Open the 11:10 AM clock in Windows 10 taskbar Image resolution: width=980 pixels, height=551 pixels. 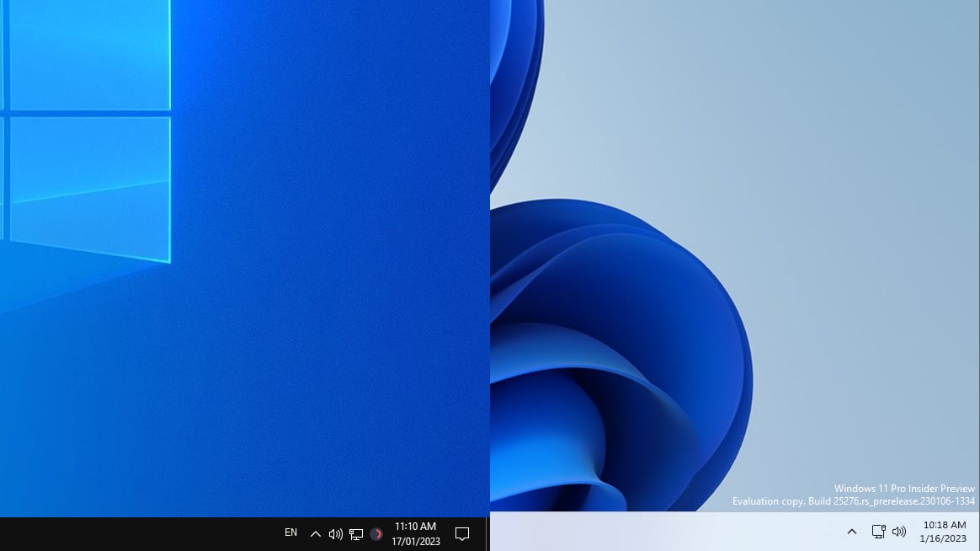[416, 527]
